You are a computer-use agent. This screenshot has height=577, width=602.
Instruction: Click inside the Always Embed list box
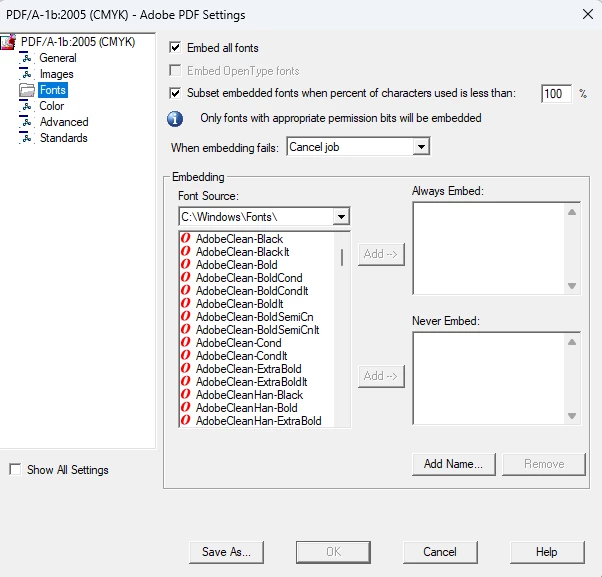point(489,249)
